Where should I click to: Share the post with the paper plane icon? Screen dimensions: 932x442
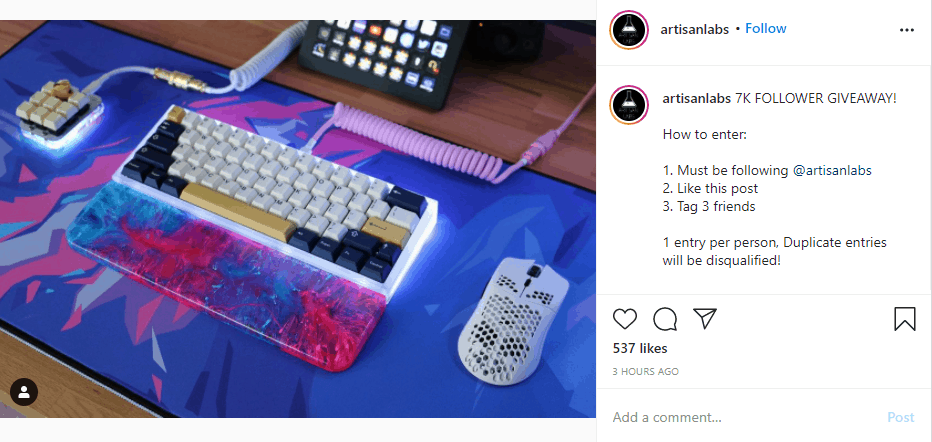705,318
